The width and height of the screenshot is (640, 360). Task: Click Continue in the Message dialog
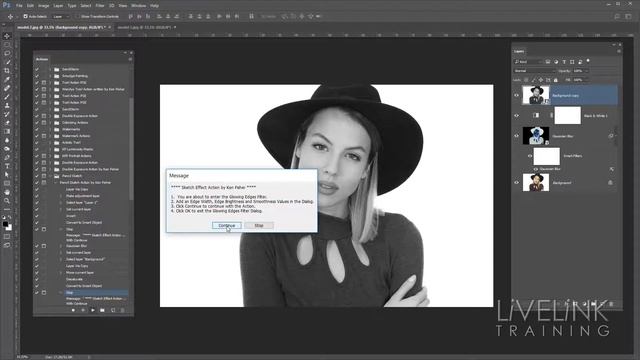[x=227, y=225]
